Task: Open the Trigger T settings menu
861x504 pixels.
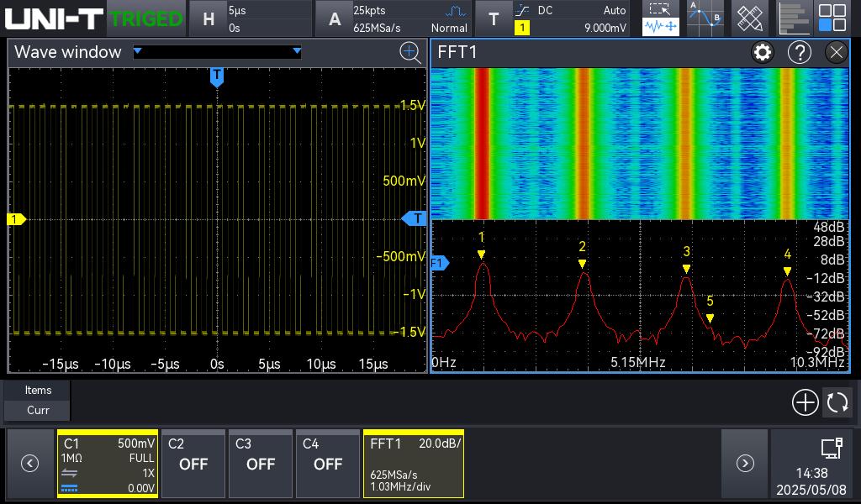Action: coord(494,18)
